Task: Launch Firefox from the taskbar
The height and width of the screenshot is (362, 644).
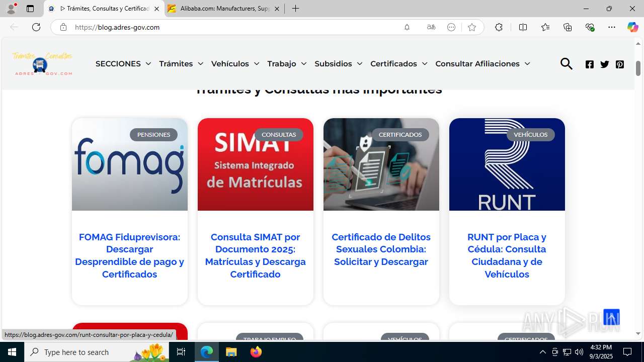Action: click(x=256, y=352)
